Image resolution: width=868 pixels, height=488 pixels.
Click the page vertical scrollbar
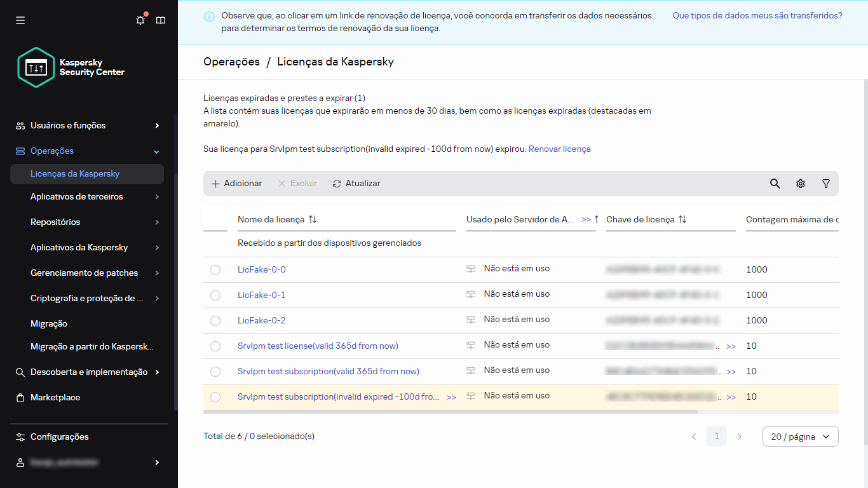click(865, 262)
